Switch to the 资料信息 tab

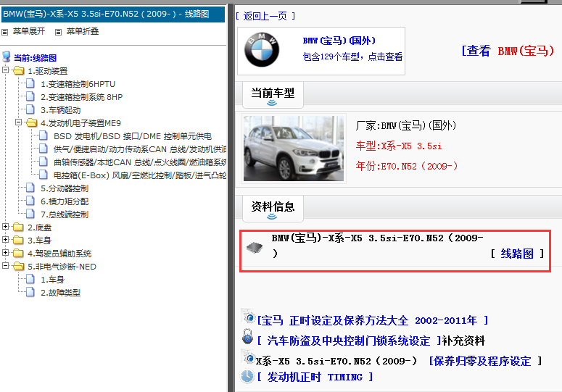[x=273, y=208]
